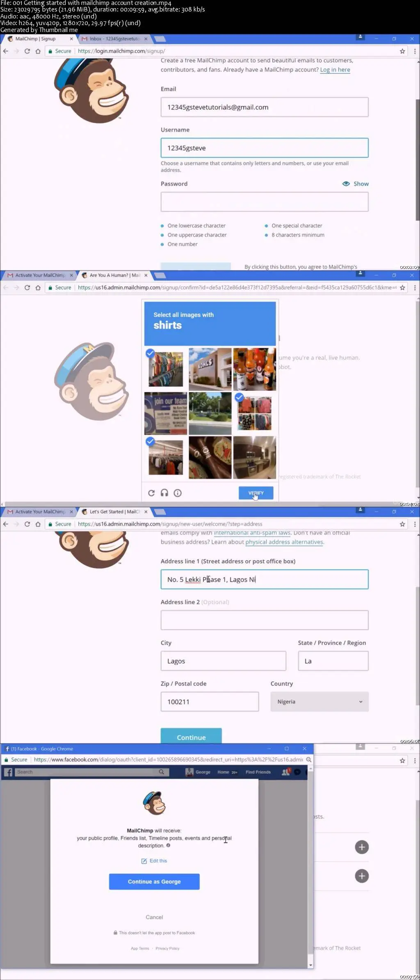The height and width of the screenshot is (980, 420).
Task: Click the captcha info help icon
Action: 178,493
